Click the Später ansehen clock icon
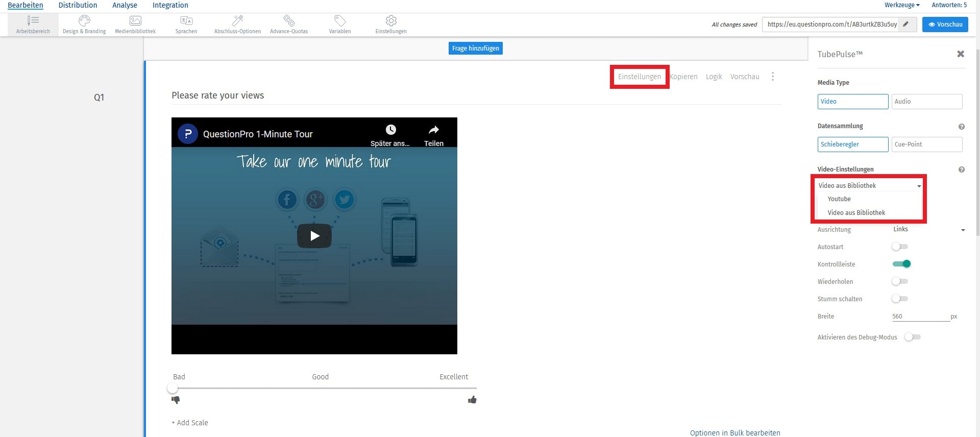Image resolution: width=980 pixels, height=437 pixels. [390, 130]
